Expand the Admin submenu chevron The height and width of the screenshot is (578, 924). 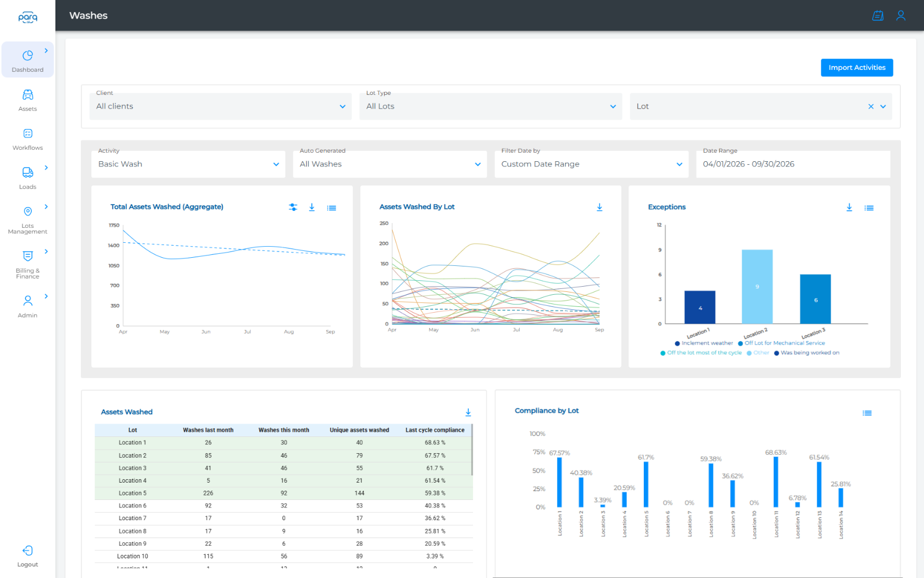[46, 296]
